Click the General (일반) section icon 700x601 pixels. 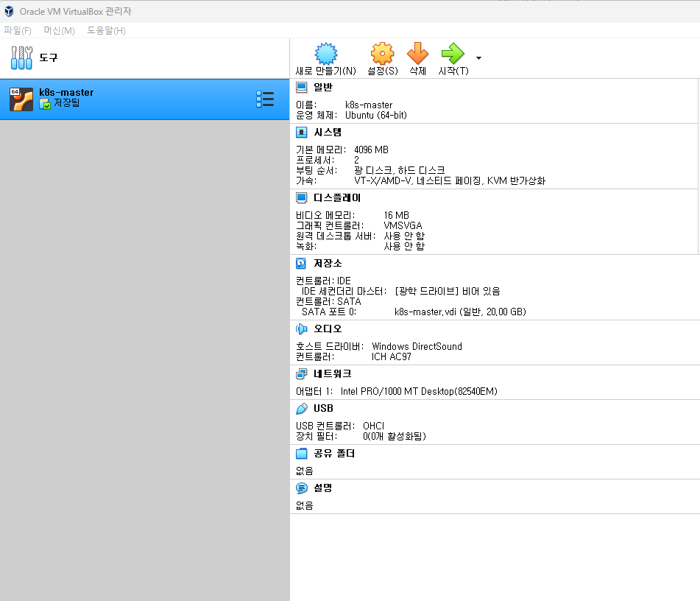(x=302, y=88)
